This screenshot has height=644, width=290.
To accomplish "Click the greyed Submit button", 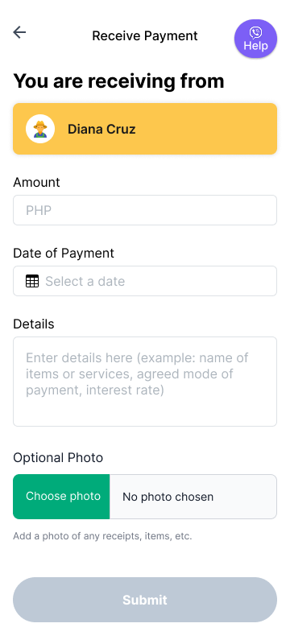I will point(145,600).
